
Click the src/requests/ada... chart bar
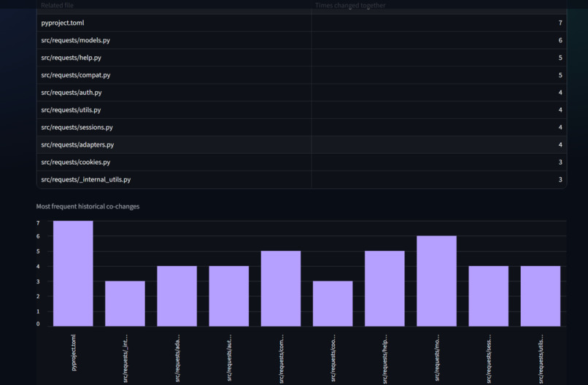pyautogui.click(x=177, y=296)
